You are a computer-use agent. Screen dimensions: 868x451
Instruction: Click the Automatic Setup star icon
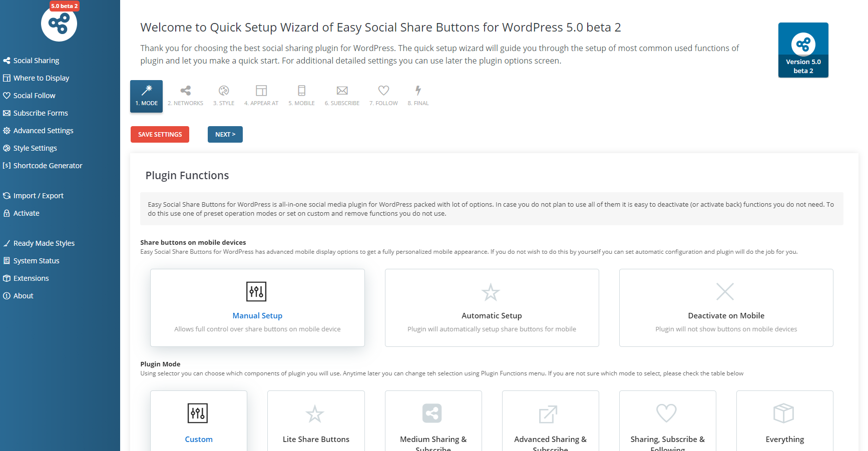click(491, 292)
